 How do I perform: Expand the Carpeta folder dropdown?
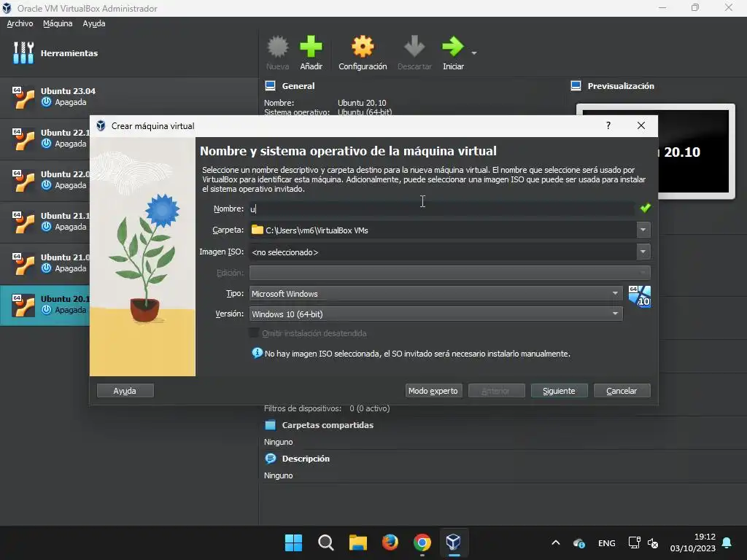coord(643,230)
